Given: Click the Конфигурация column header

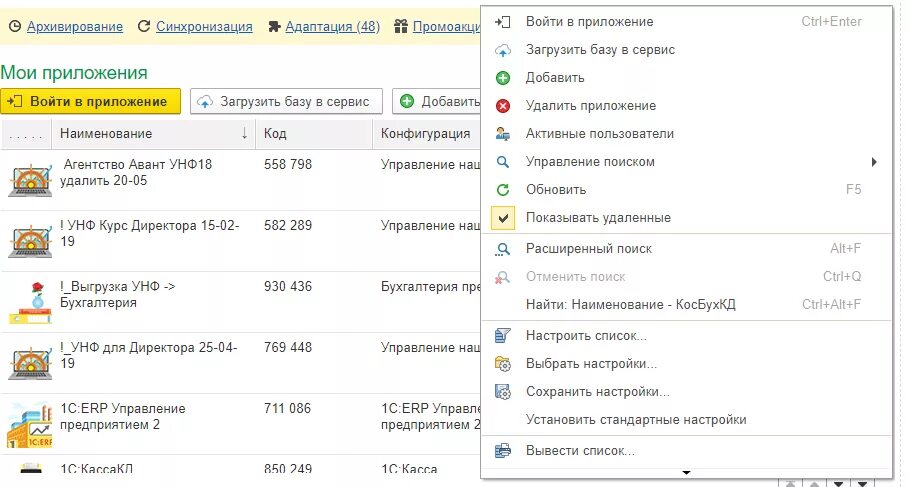Looking at the screenshot, I should point(427,133).
